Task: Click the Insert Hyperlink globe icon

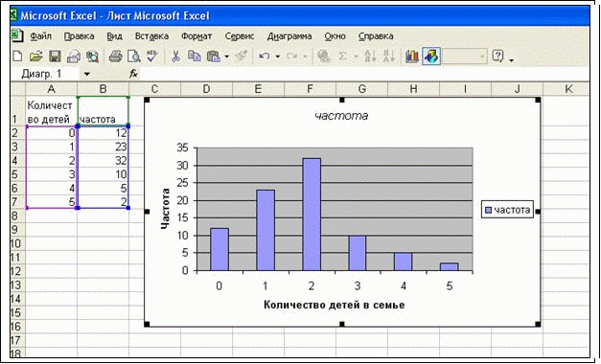Action: point(324,57)
